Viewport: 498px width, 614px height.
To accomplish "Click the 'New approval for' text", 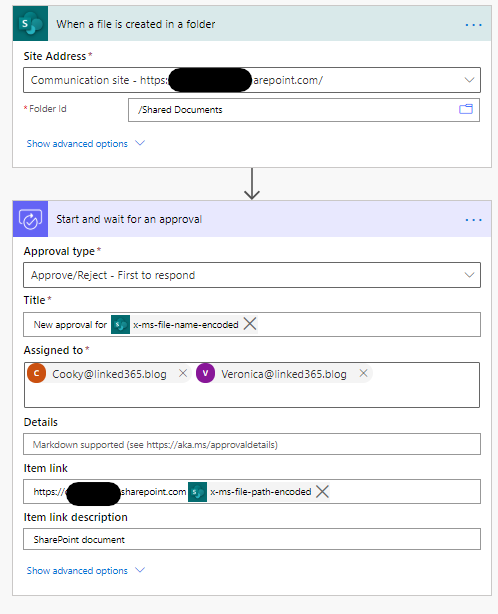I will (x=70, y=325).
